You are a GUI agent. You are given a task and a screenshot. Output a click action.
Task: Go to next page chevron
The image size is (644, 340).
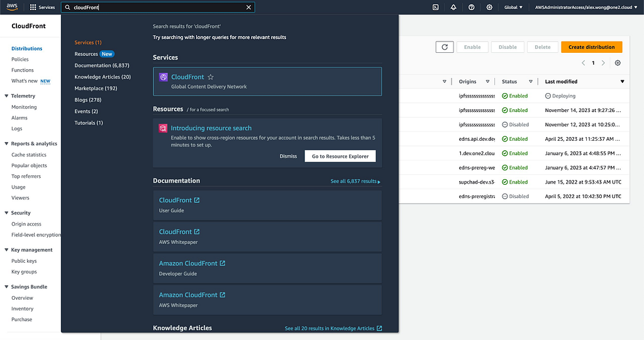[x=603, y=63]
